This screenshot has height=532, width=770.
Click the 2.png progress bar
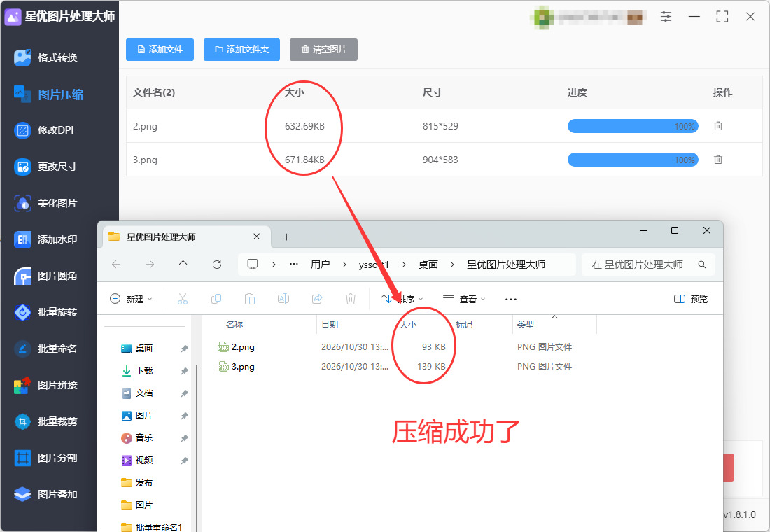click(633, 126)
